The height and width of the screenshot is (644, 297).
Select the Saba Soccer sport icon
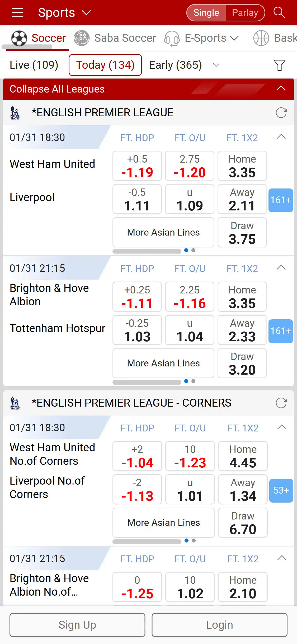point(82,38)
